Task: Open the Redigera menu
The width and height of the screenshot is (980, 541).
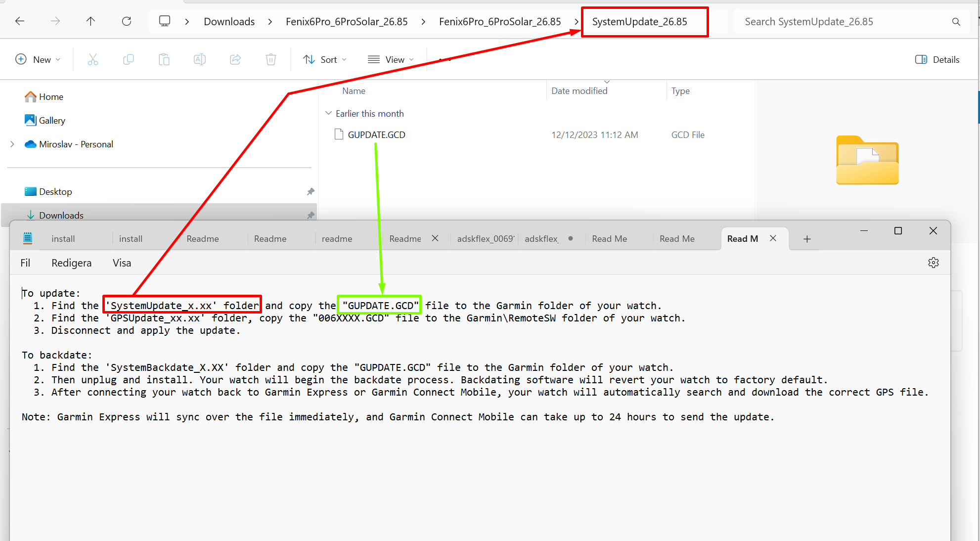Action: [72, 263]
